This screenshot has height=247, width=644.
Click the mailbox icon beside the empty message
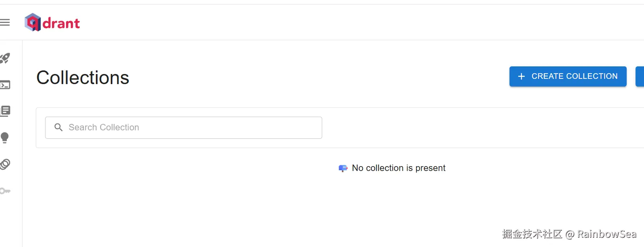pyautogui.click(x=343, y=168)
